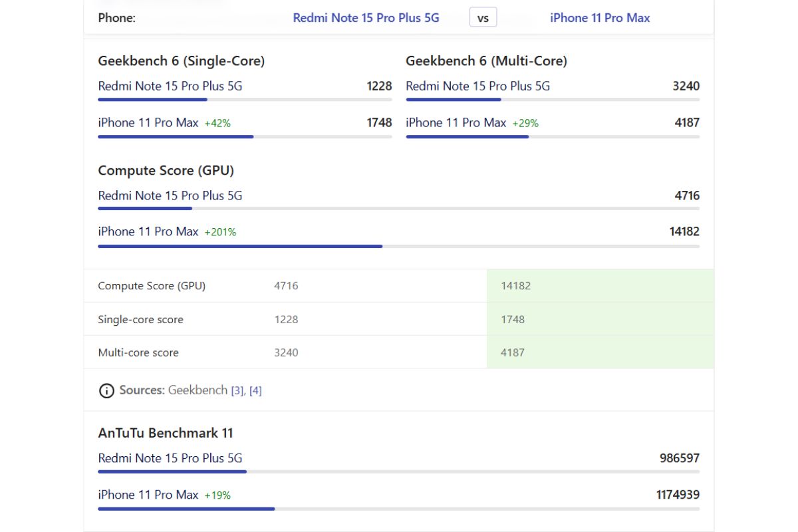Viewport: 798px width, 532px height.
Task: Click the iPhone Compute Score GPU progress bar
Action: point(239,246)
